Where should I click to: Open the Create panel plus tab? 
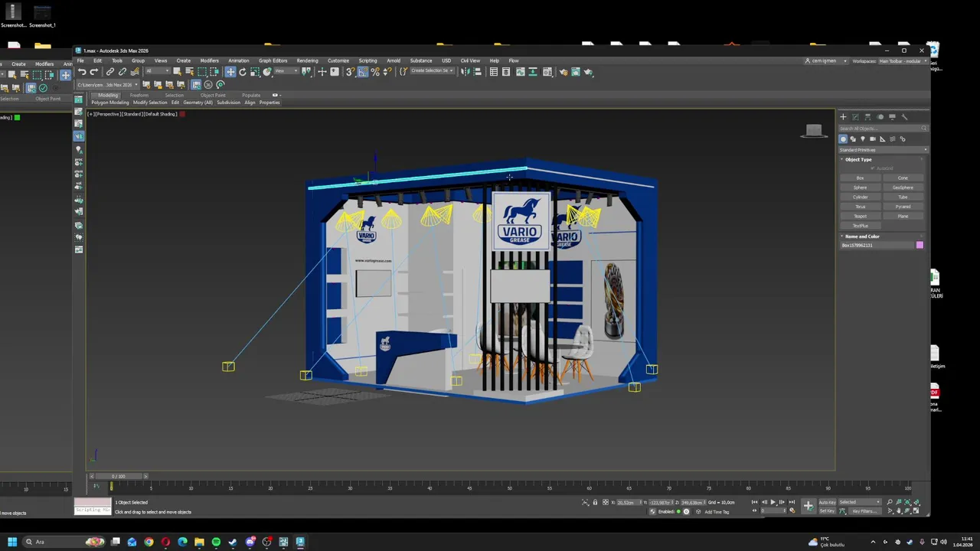(843, 117)
